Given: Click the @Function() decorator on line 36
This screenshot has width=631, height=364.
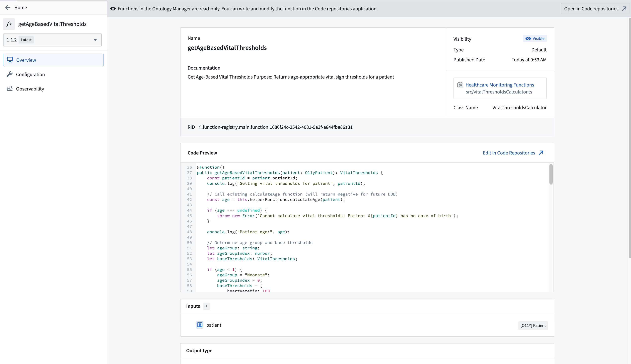Looking at the screenshot, I should [x=211, y=167].
